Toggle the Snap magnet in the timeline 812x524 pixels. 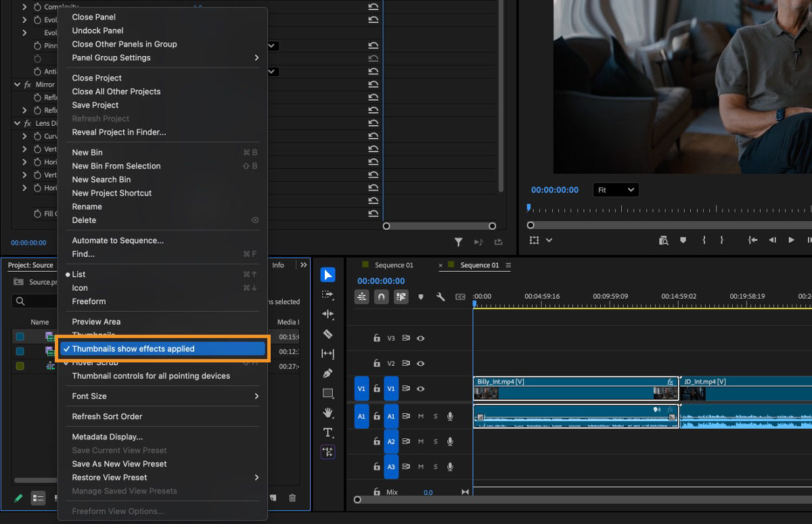pyautogui.click(x=381, y=295)
